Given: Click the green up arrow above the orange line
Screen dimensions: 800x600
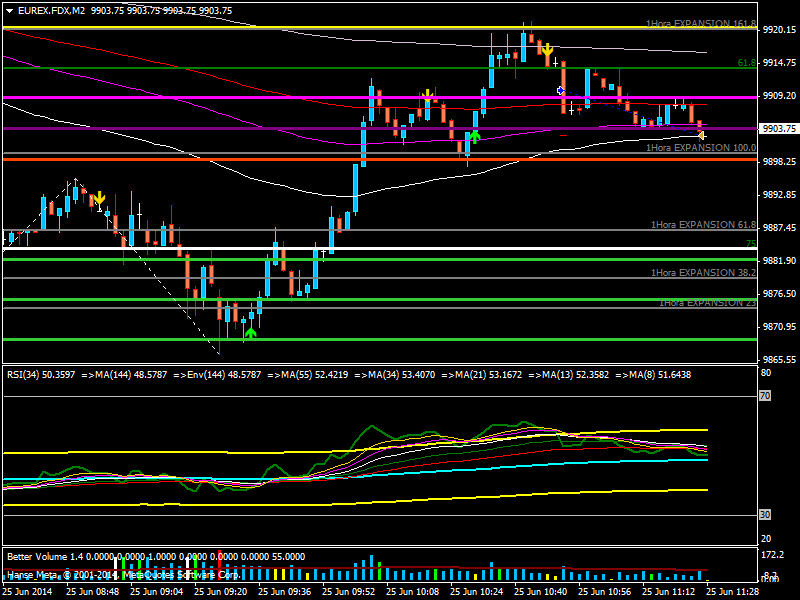Looking at the screenshot, I should point(475,135).
